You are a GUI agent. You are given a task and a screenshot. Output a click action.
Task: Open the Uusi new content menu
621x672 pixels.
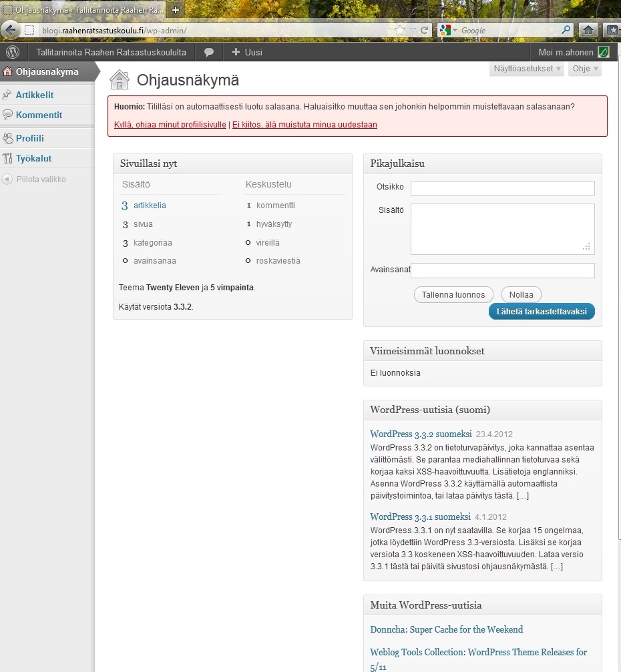point(246,52)
